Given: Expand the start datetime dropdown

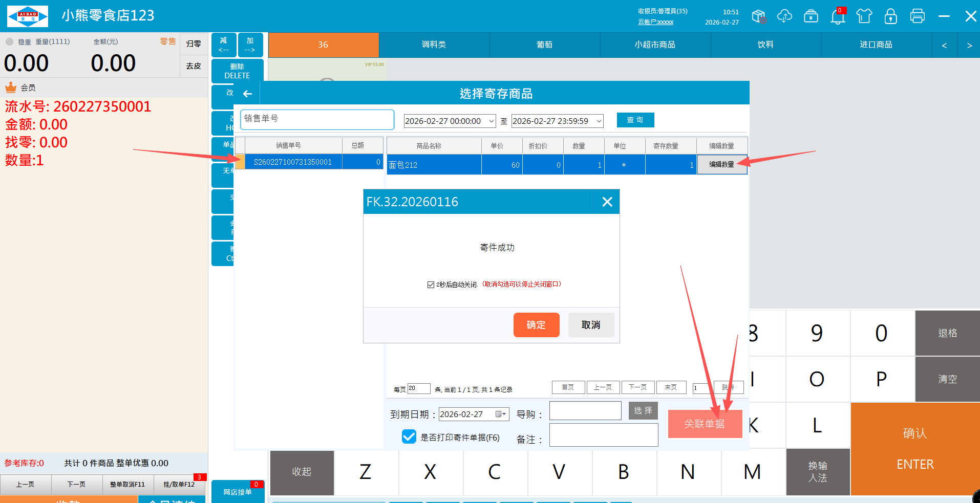Looking at the screenshot, I should (492, 121).
